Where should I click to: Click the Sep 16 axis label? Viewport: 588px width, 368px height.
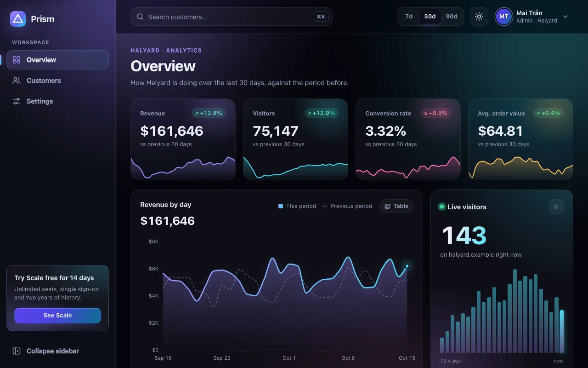(x=163, y=358)
